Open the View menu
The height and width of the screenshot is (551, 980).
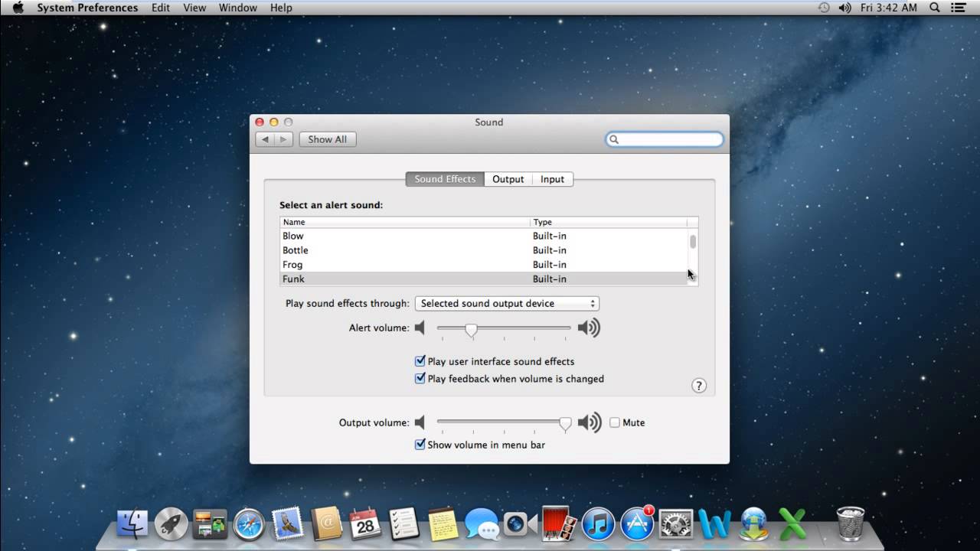(x=194, y=8)
